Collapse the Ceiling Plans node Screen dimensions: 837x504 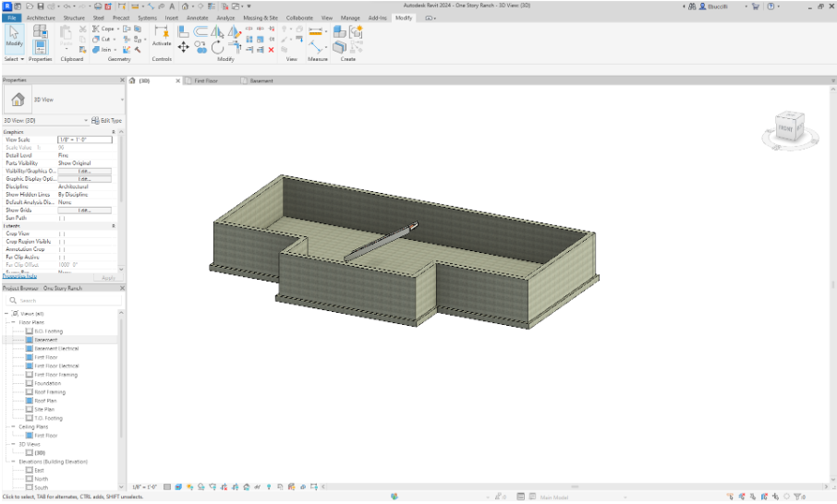click(x=13, y=426)
